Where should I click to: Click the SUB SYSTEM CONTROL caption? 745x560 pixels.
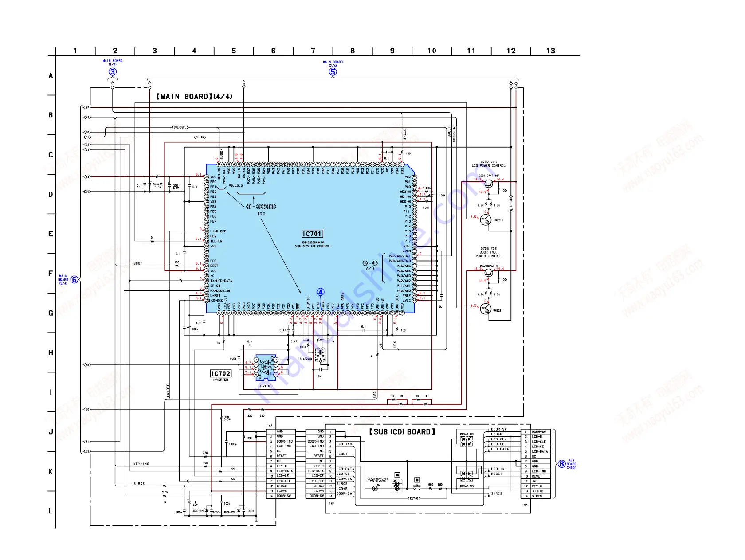tap(313, 246)
